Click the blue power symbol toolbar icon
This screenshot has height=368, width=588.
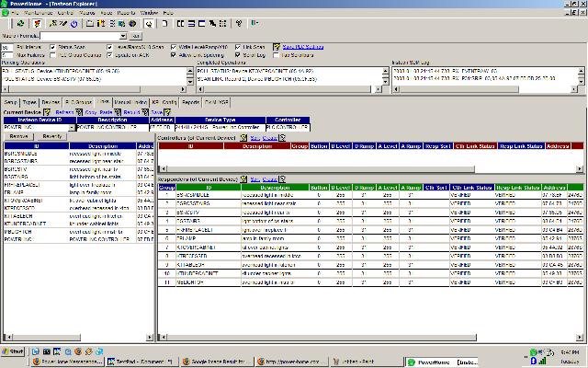coord(74,24)
